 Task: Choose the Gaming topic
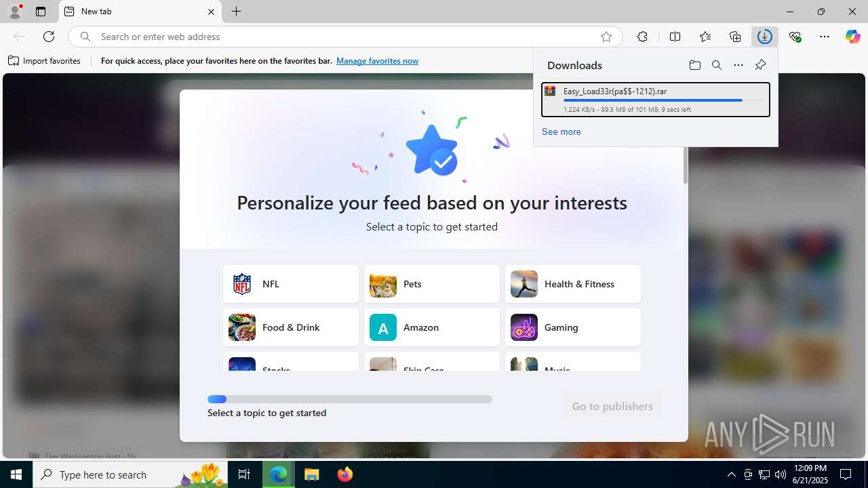pos(573,327)
